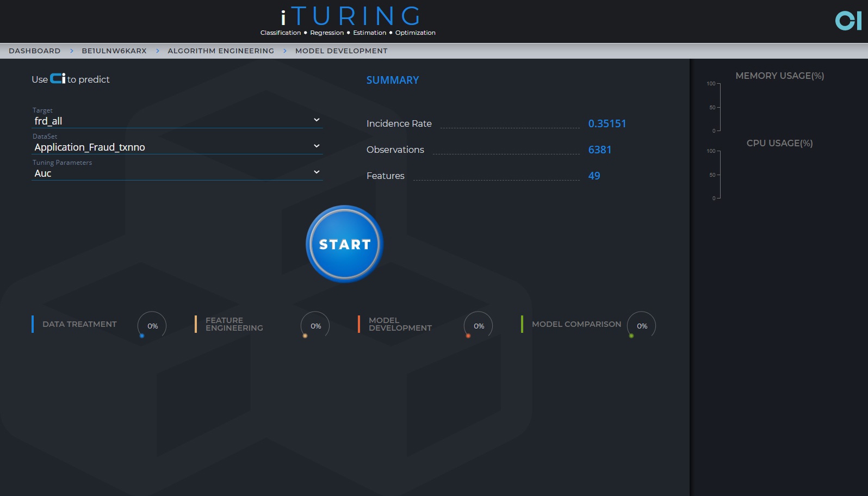Viewport: 868px width, 496px height.
Task: Click the CI logo in top-right corner
Action: coord(848,21)
